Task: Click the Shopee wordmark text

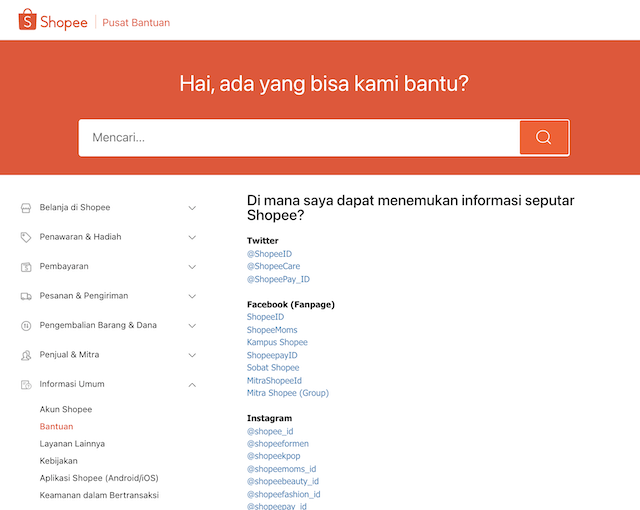Action: coord(64,22)
